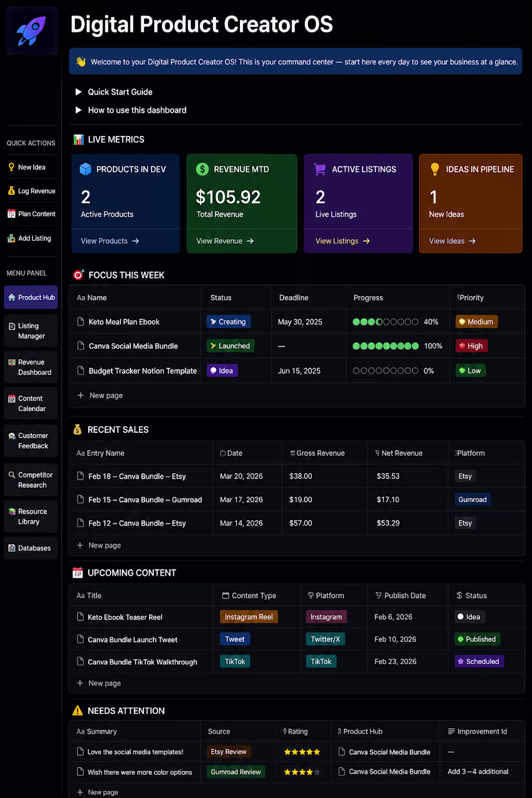Open the High priority tag selector
Screen dimensions: 532x798
pyautogui.click(x=471, y=346)
